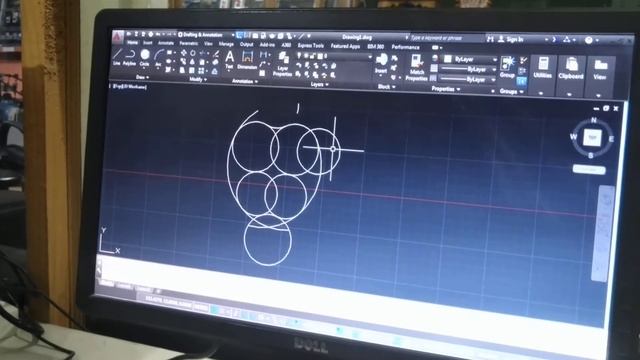Open the AutoCAD application menu button

118,36
